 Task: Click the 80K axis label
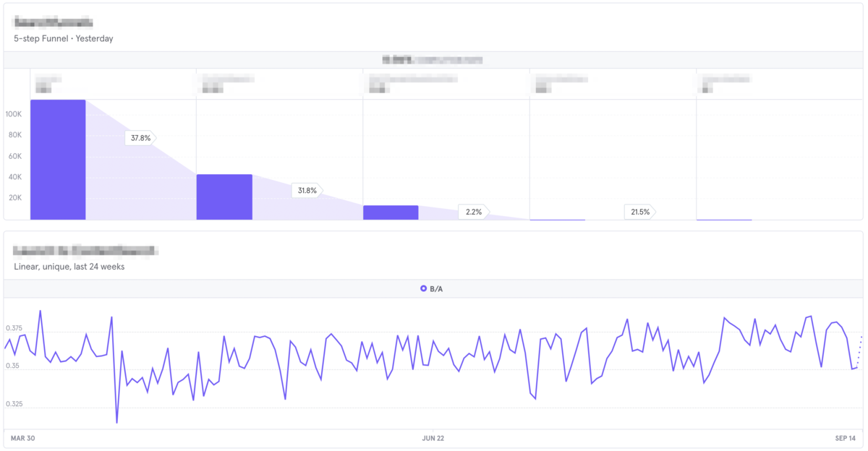coord(16,135)
